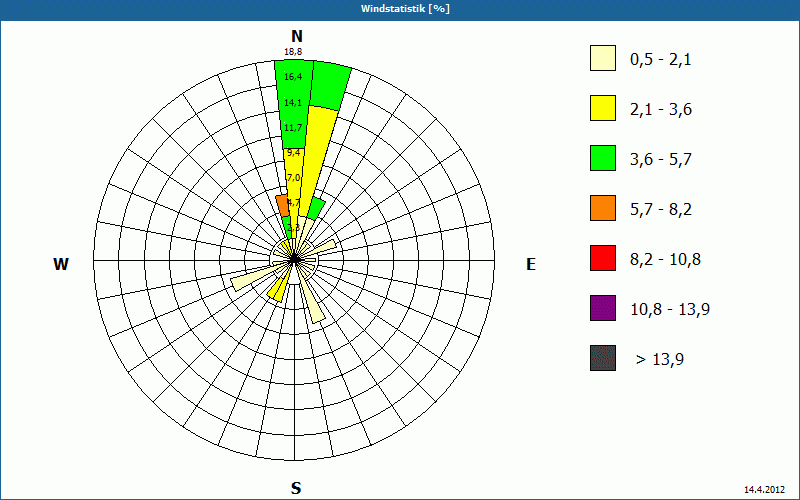Viewport: 800px width, 500px height.
Task: Click the yellow 2,1 - 3,6 legend swatch
Action: (603, 108)
